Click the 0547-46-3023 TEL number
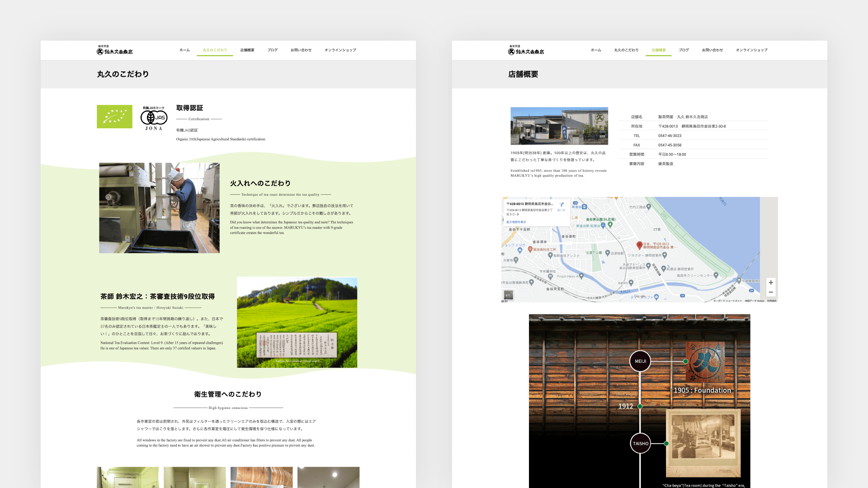The width and height of the screenshot is (868, 488). (670, 136)
